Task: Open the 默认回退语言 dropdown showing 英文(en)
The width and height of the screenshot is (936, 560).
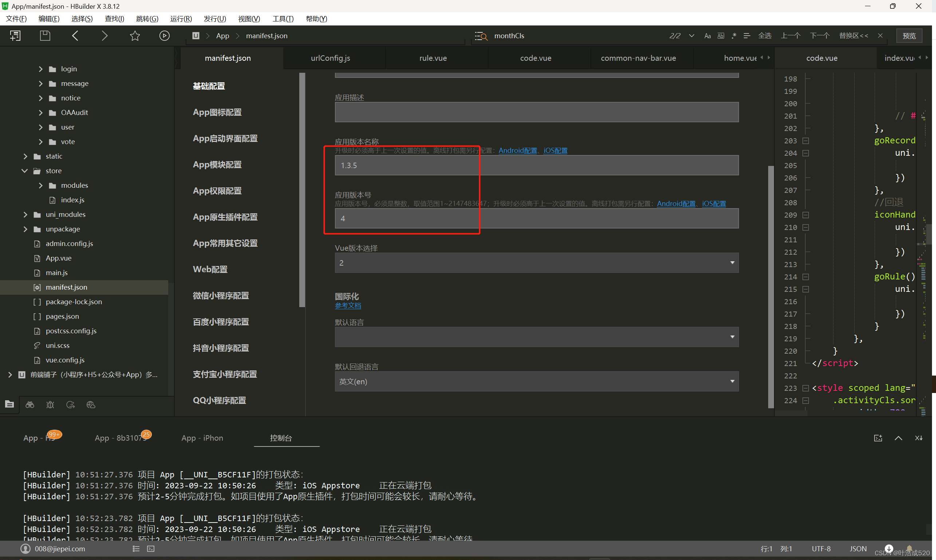Action: [537, 381]
